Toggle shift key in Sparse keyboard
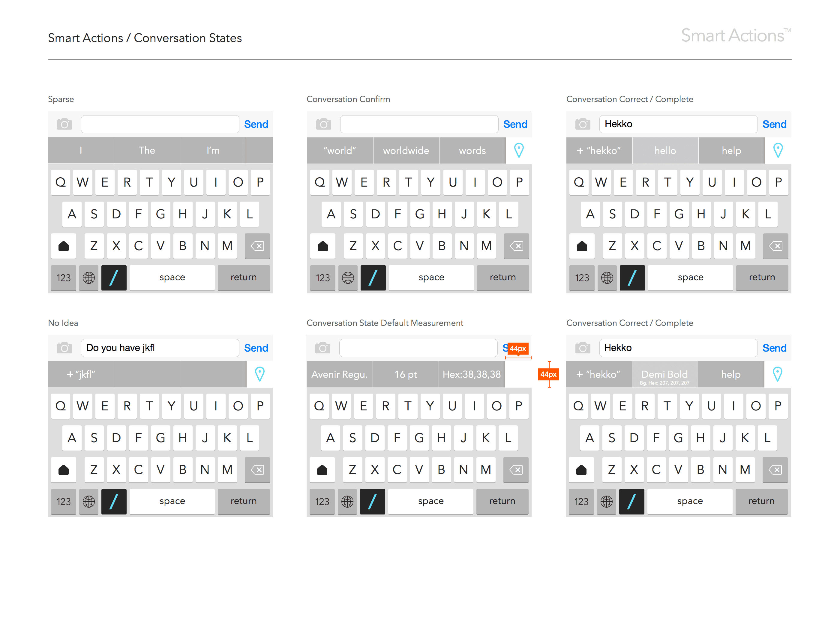This screenshot has width=840, height=630. [x=63, y=246]
